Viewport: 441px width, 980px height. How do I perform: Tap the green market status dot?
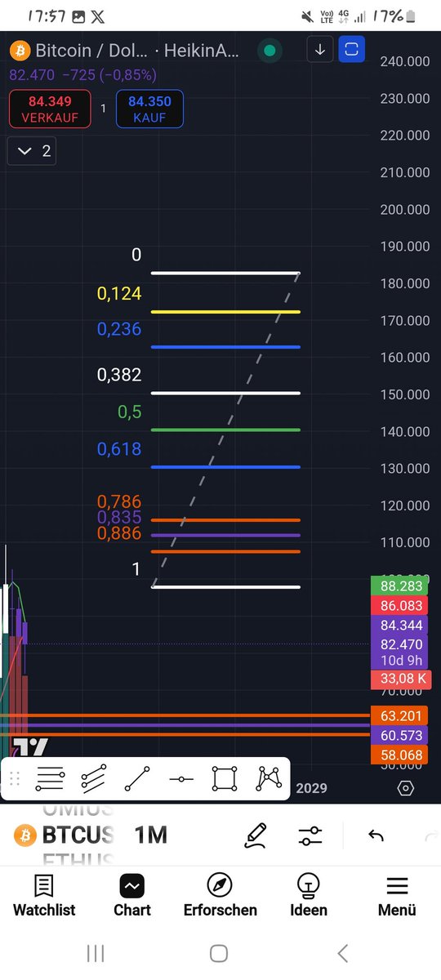269,51
